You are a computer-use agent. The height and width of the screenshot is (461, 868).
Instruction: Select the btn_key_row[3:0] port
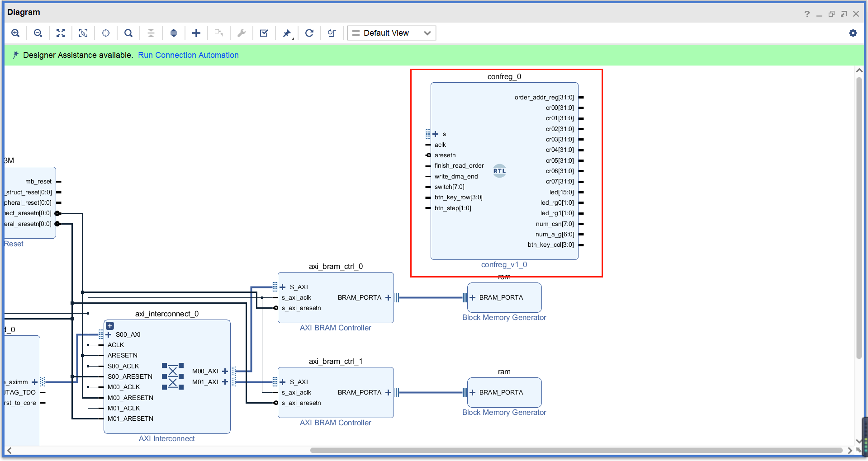458,197
